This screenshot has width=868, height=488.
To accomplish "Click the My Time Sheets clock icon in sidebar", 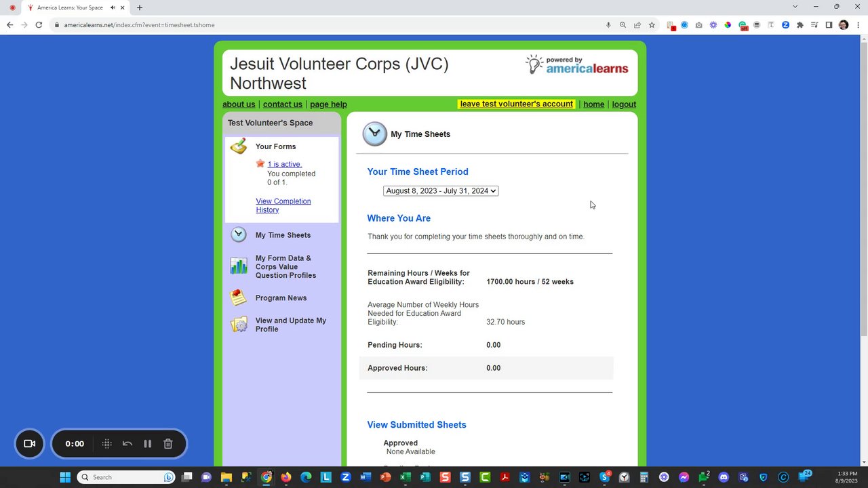I will 239,235.
